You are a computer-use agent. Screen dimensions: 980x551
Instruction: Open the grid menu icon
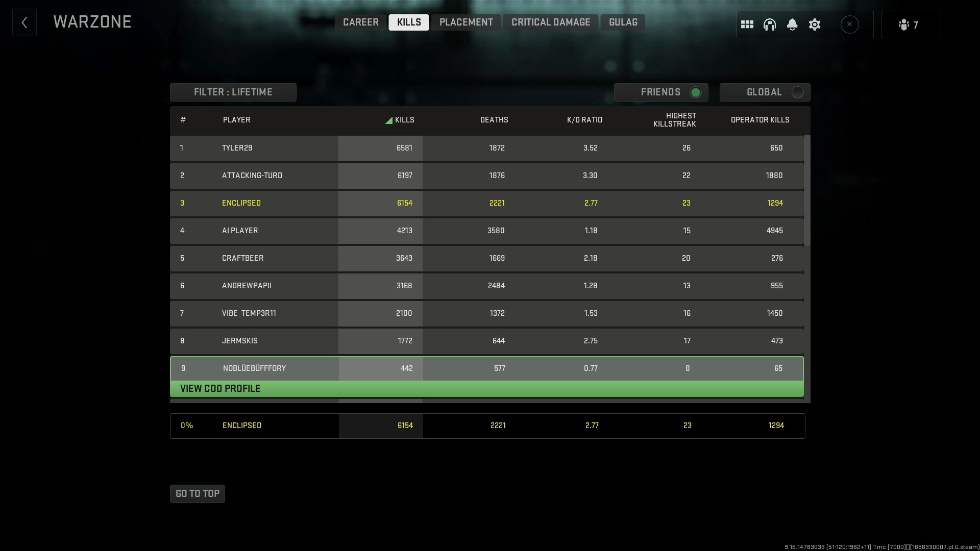pos(747,24)
